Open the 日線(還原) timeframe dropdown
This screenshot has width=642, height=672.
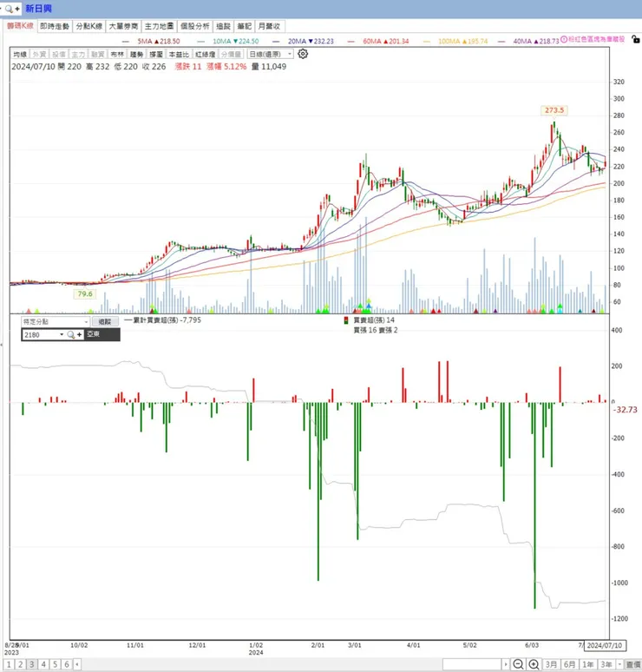tap(271, 54)
